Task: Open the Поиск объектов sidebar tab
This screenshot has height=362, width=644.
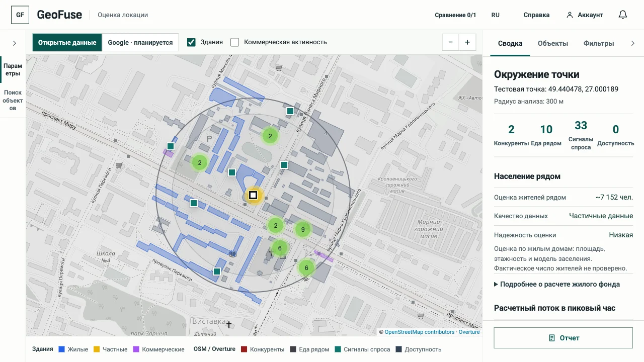Action: [13, 100]
